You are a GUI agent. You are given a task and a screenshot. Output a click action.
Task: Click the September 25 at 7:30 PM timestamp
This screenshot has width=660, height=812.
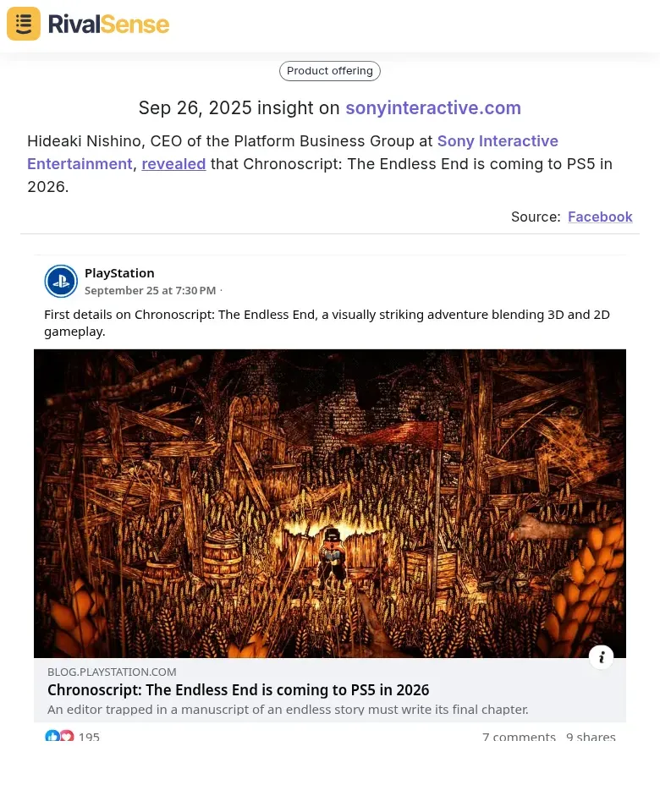151,290
